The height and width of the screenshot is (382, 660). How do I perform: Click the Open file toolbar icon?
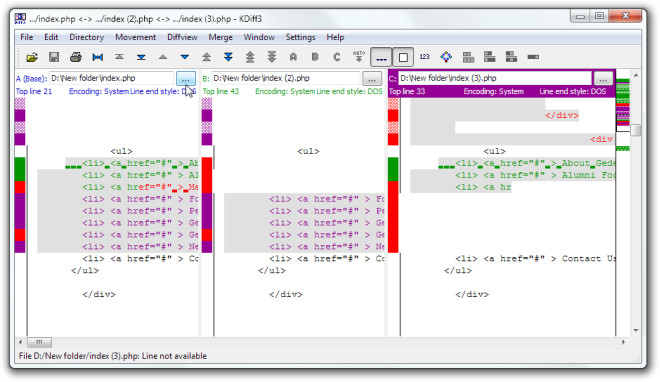pyautogui.click(x=32, y=57)
